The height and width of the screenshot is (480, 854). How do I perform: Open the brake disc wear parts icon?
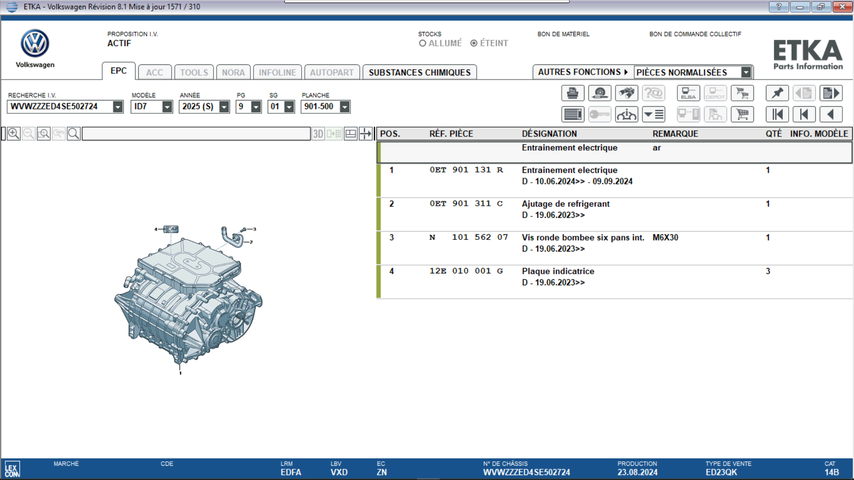[600, 93]
